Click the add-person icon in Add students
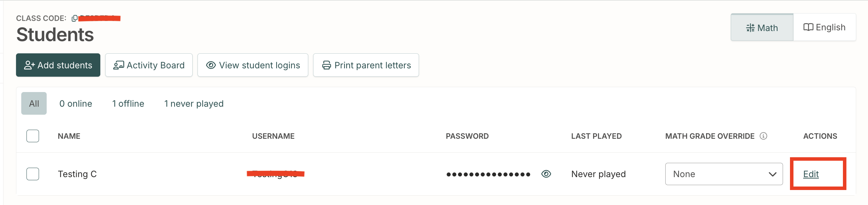This screenshot has width=868, height=205. (29, 65)
